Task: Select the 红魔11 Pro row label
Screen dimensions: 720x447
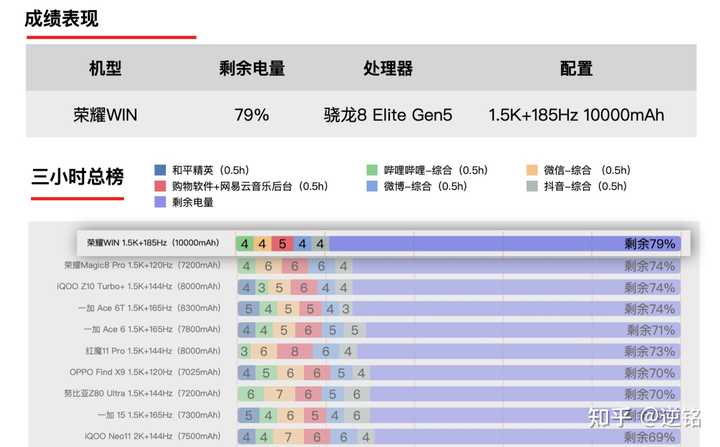Action: (x=153, y=351)
